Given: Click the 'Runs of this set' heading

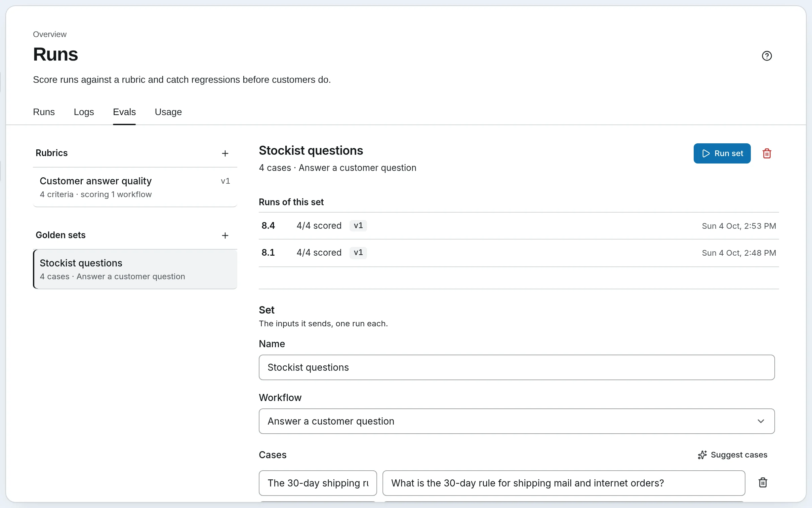Looking at the screenshot, I should click(x=291, y=202).
